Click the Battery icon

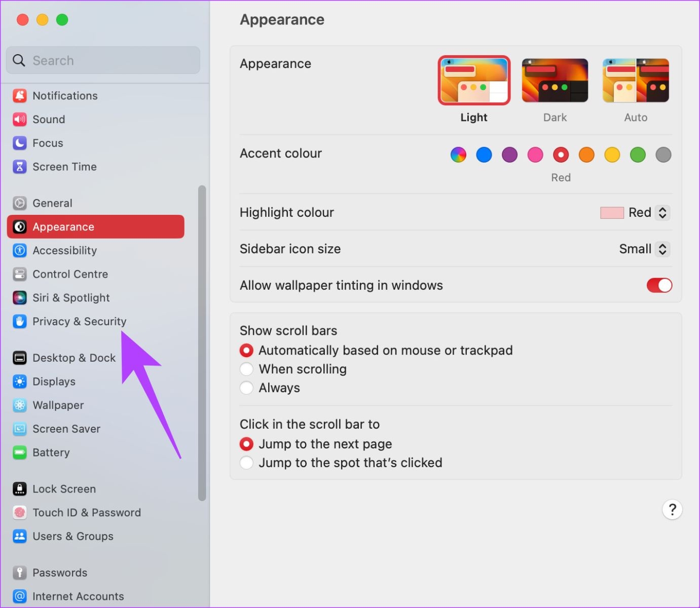20,452
